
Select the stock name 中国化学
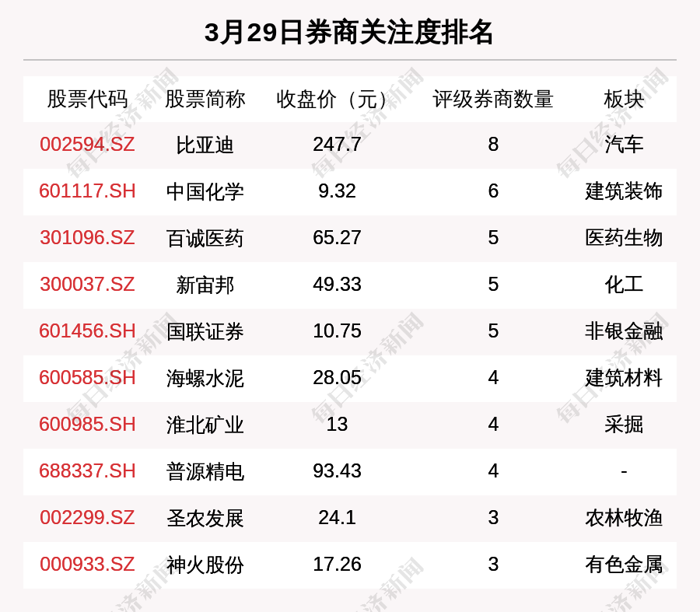(x=205, y=191)
